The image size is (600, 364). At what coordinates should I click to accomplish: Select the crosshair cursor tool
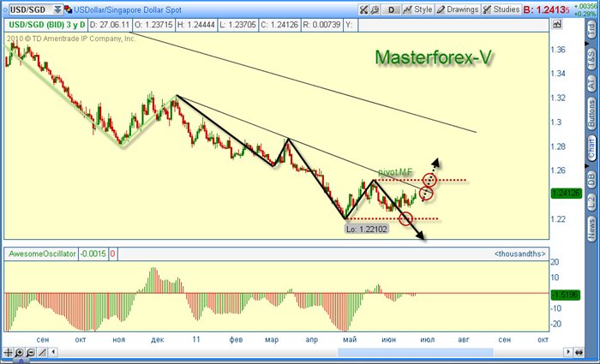(9, 353)
